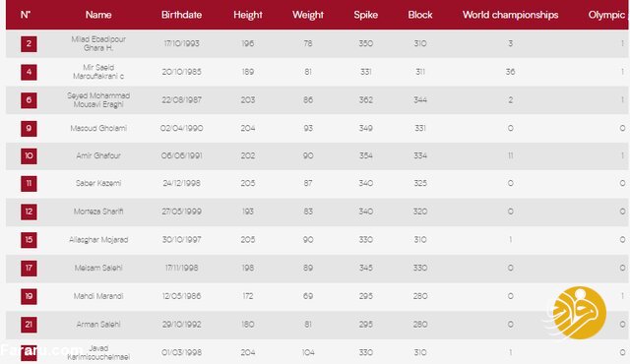The height and width of the screenshot is (364, 630).
Task: Click the number 9 jersey badge
Action: (29, 129)
